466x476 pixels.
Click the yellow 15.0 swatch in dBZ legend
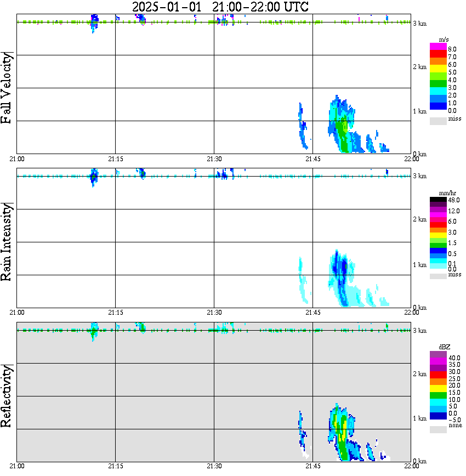pyautogui.click(x=438, y=389)
